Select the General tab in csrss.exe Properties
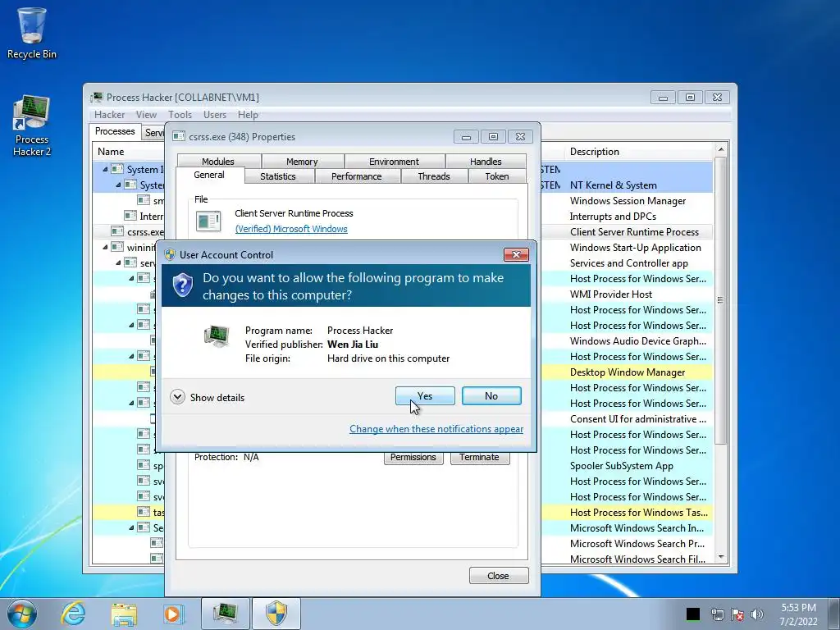 coord(209,175)
